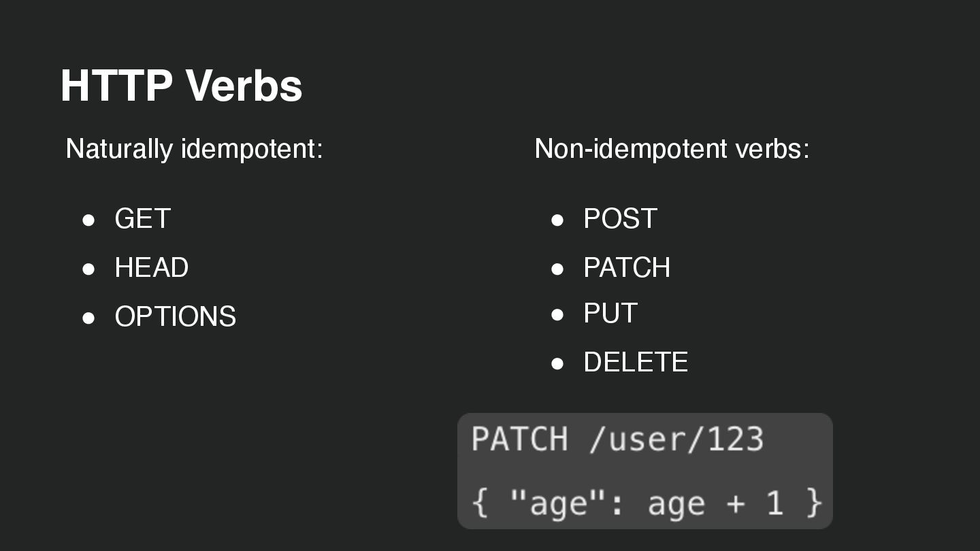Click the POST list item text
Viewport: 980px width, 551px height.
click(620, 219)
